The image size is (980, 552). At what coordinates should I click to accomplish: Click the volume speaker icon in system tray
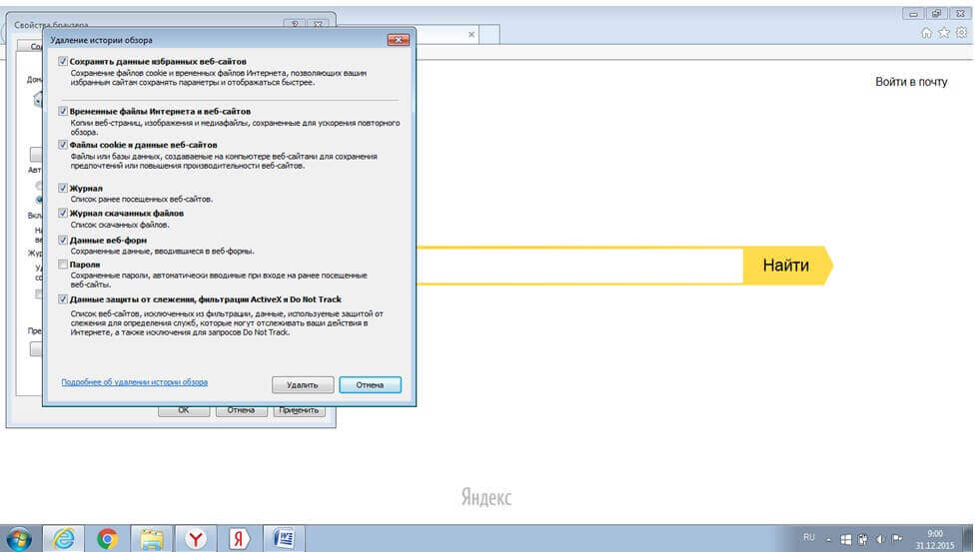[880, 539]
